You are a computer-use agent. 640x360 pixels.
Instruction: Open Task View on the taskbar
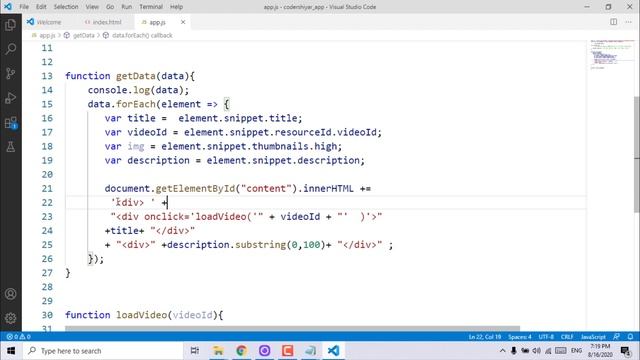click(x=195, y=351)
